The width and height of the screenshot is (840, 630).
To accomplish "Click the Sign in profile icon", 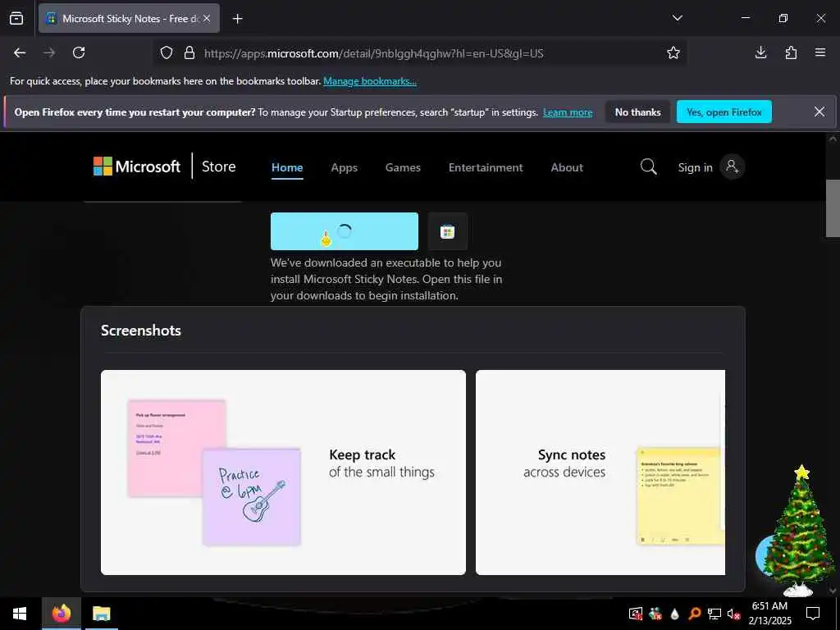I will tap(732, 167).
